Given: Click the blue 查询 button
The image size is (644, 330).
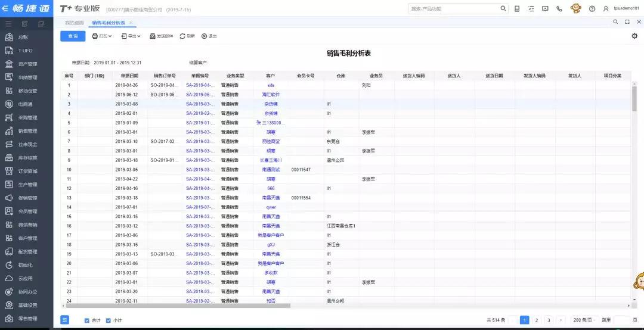Looking at the screenshot, I should (73, 36).
